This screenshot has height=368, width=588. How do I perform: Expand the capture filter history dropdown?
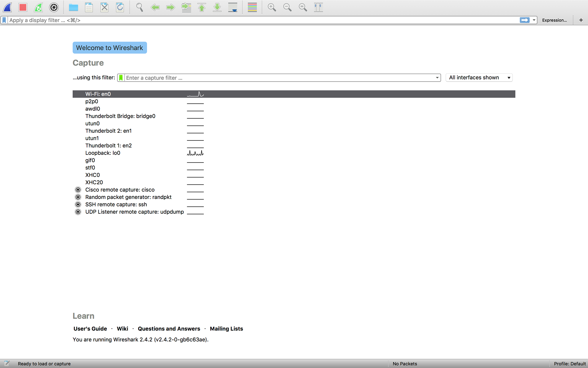coord(437,78)
